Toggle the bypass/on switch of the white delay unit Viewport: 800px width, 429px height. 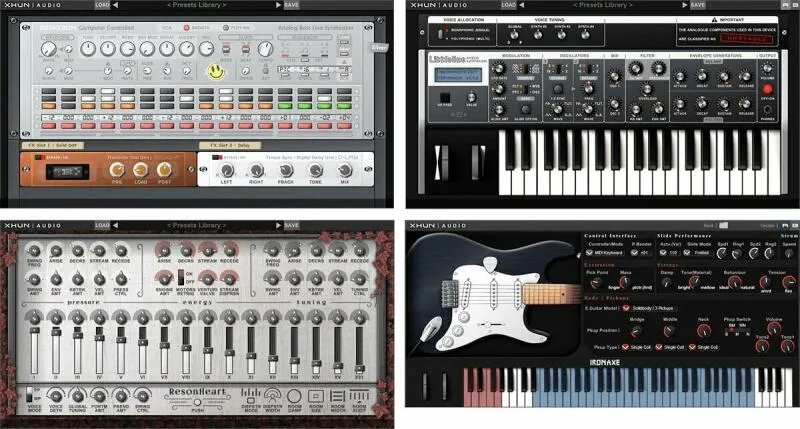click(x=216, y=158)
